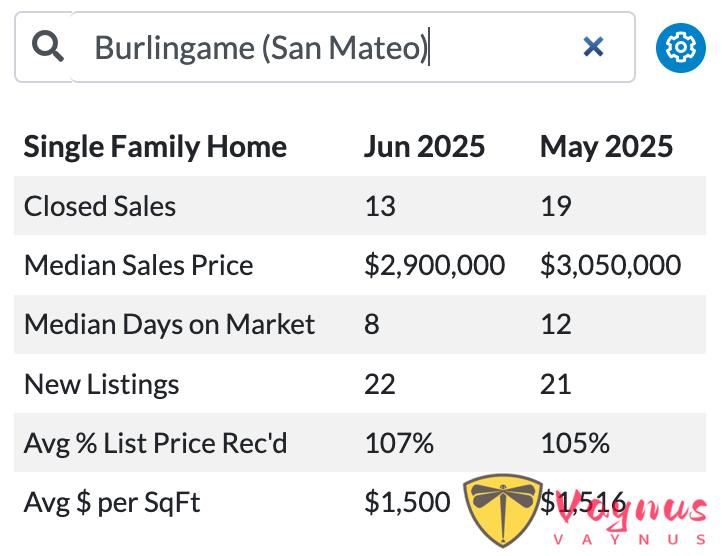
Task: Click the Avg $ per SqFt label
Action: 112,502
